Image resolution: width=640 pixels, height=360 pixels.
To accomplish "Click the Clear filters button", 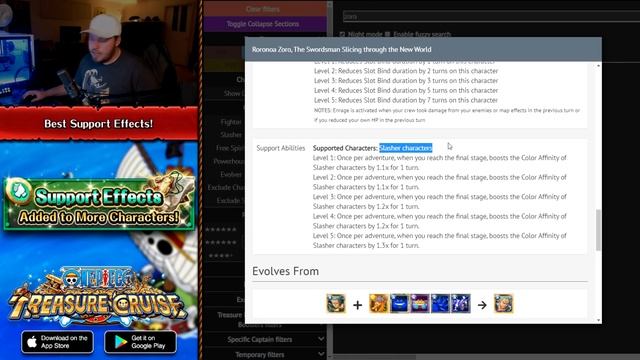I will [x=264, y=9].
